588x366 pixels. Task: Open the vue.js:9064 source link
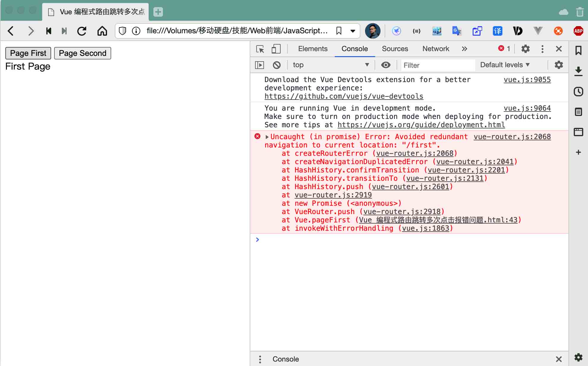click(x=527, y=108)
